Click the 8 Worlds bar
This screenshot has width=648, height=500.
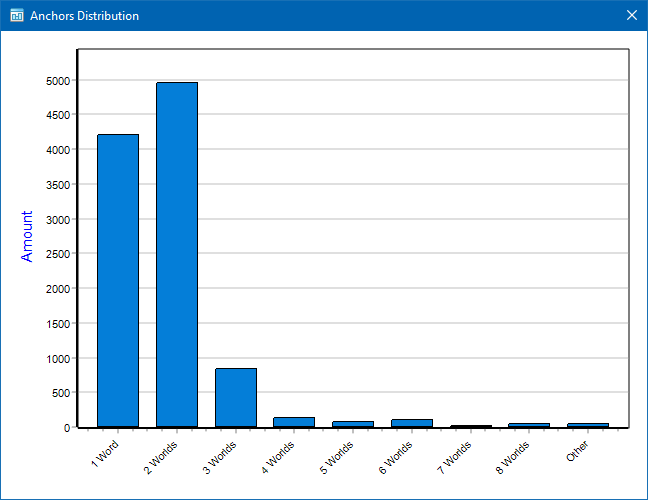529,425
